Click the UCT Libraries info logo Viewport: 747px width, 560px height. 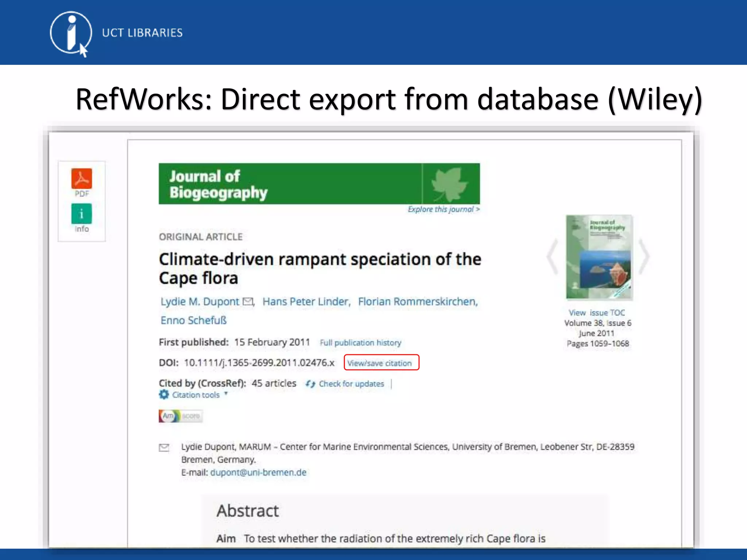[70, 34]
